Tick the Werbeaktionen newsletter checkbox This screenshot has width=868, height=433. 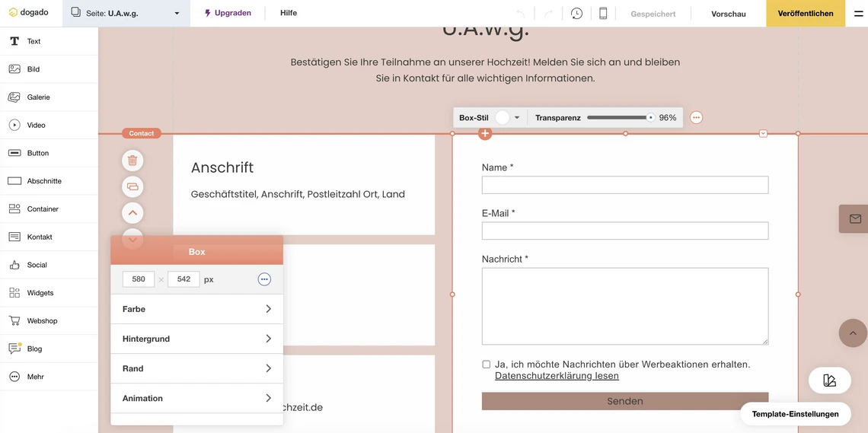[x=486, y=365]
